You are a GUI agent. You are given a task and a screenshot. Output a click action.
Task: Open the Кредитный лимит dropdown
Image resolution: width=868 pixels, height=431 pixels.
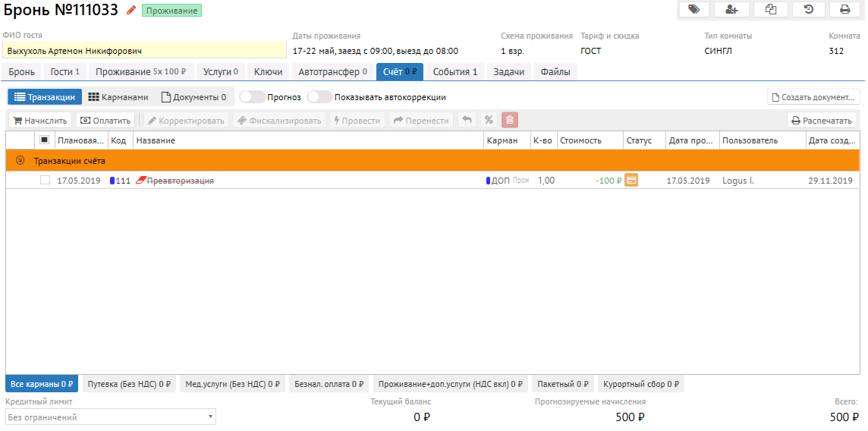point(111,417)
